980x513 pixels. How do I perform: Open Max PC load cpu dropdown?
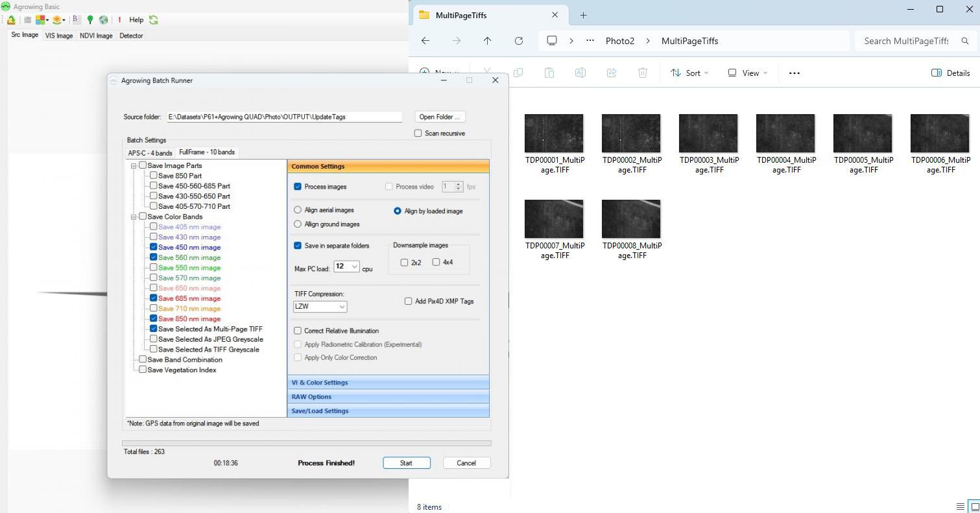pos(346,267)
